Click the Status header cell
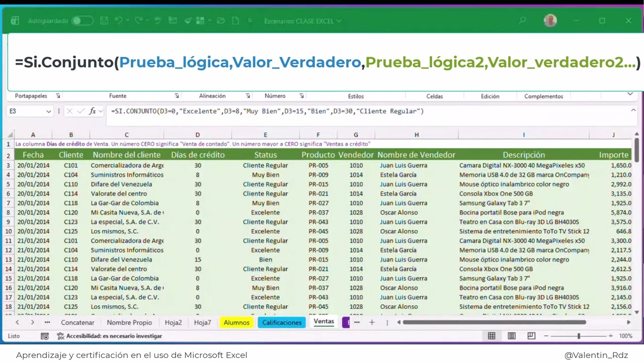This screenshot has height=362, width=644. point(266,155)
